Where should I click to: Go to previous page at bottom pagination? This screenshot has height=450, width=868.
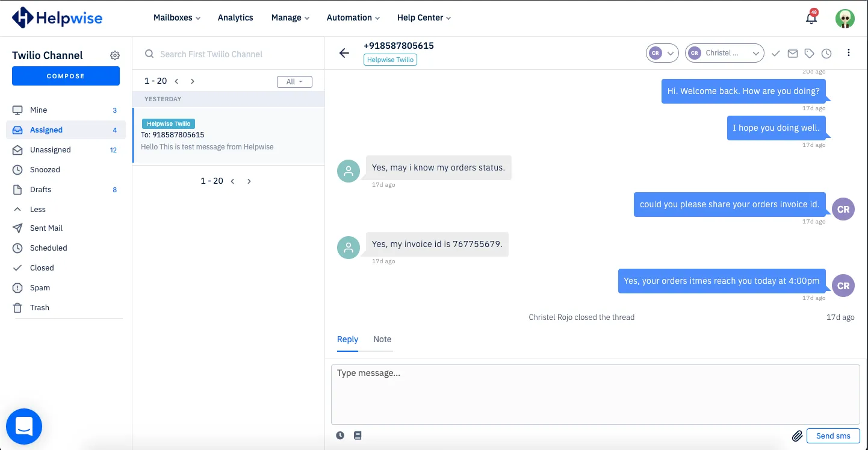click(232, 181)
